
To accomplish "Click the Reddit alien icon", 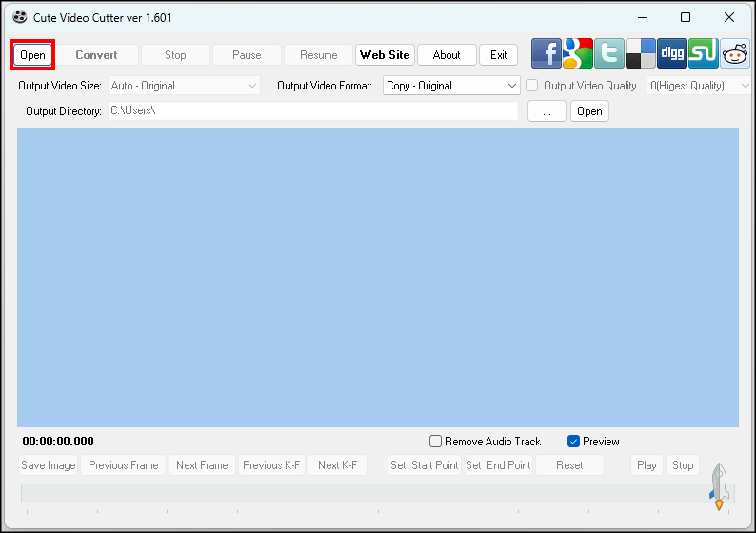I will pos(734,54).
